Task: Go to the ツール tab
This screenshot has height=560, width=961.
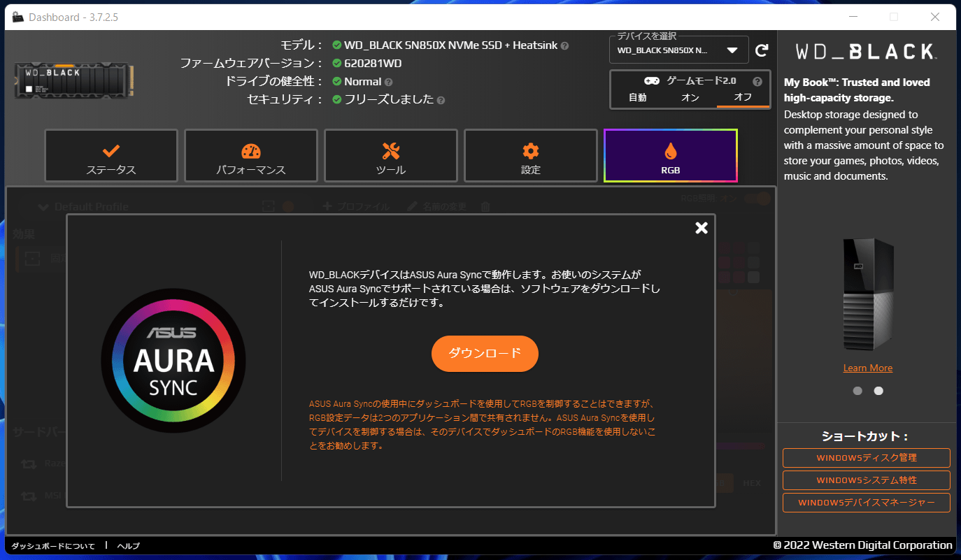Action: coord(391,155)
